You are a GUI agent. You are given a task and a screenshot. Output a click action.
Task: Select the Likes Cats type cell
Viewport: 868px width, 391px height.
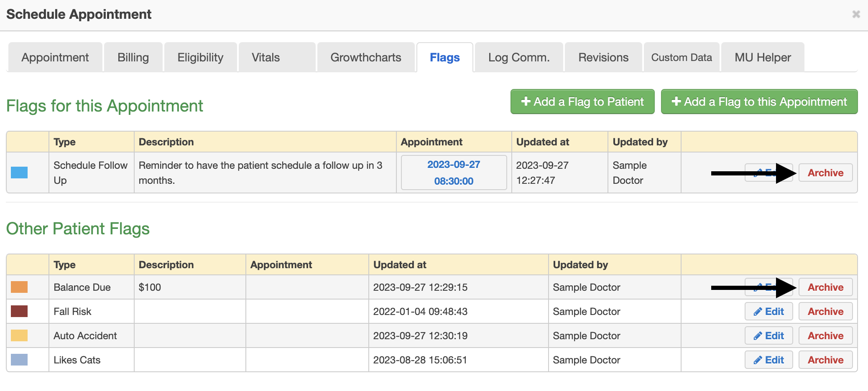point(91,360)
